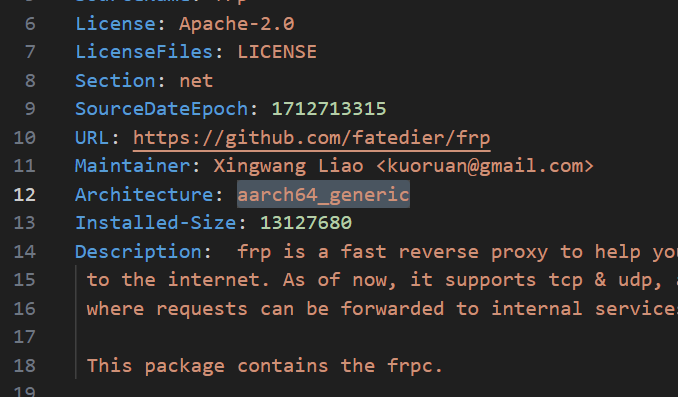Screen dimensions: 678x397
Task: Click the LICENSE value on line 7
Action: click(x=277, y=52)
